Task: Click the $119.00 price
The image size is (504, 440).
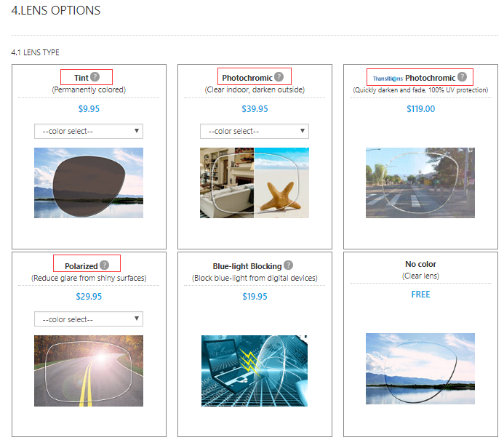Action: [421, 108]
